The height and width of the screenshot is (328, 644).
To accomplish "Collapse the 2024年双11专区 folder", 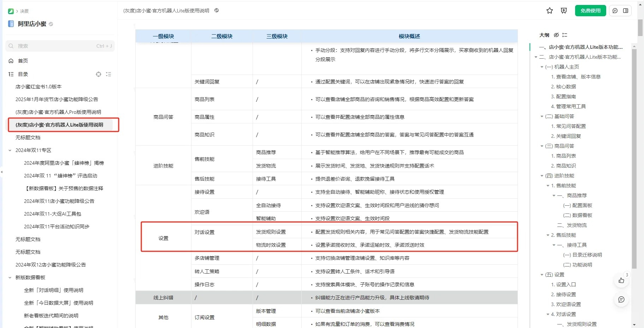I will (x=10, y=150).
